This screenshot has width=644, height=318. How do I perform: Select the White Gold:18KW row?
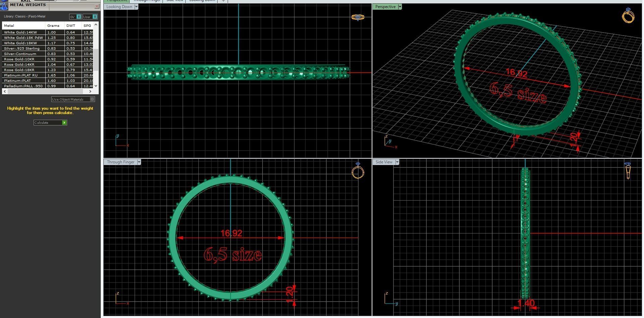tap(48, 43)
